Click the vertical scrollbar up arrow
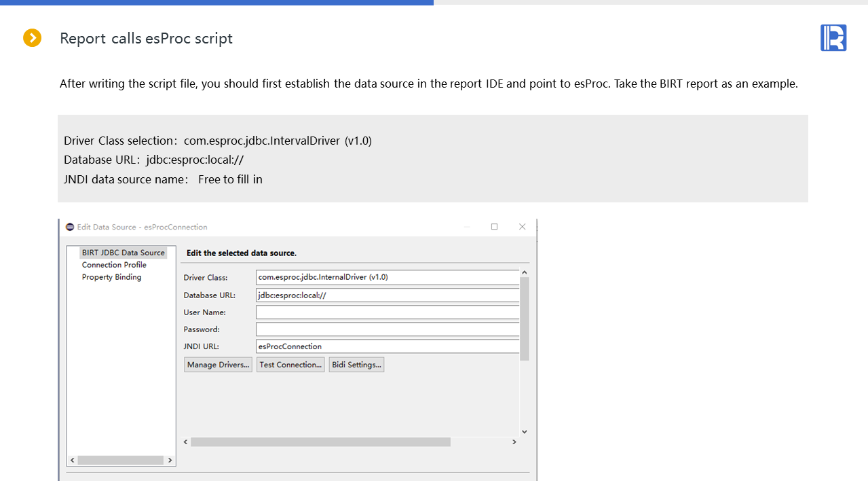The width and height of the screenshot is (868, 489). (x=524, y=273)
